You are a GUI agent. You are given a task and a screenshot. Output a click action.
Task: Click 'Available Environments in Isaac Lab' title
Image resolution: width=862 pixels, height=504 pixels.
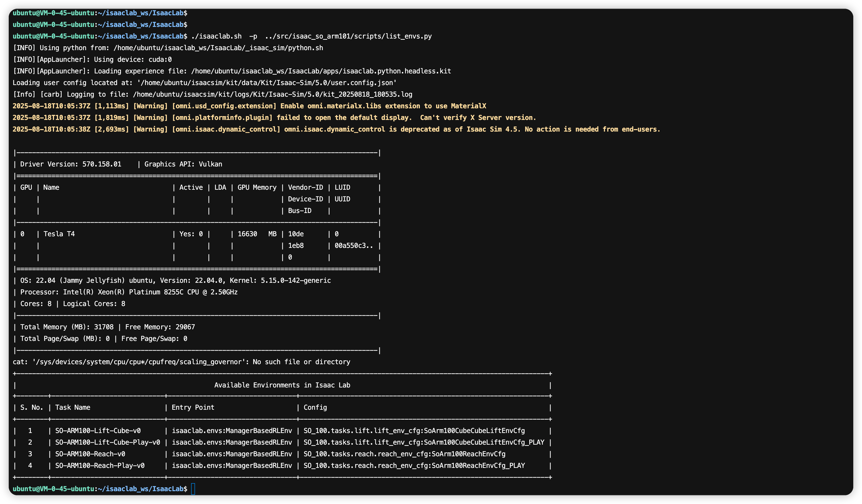[x=282, y=385]
